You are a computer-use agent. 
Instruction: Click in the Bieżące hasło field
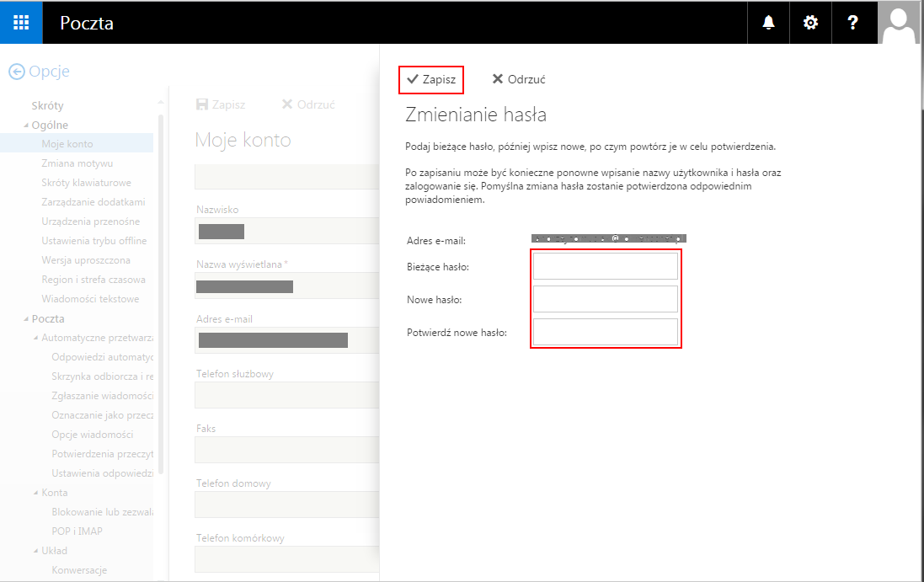(606, 266)
